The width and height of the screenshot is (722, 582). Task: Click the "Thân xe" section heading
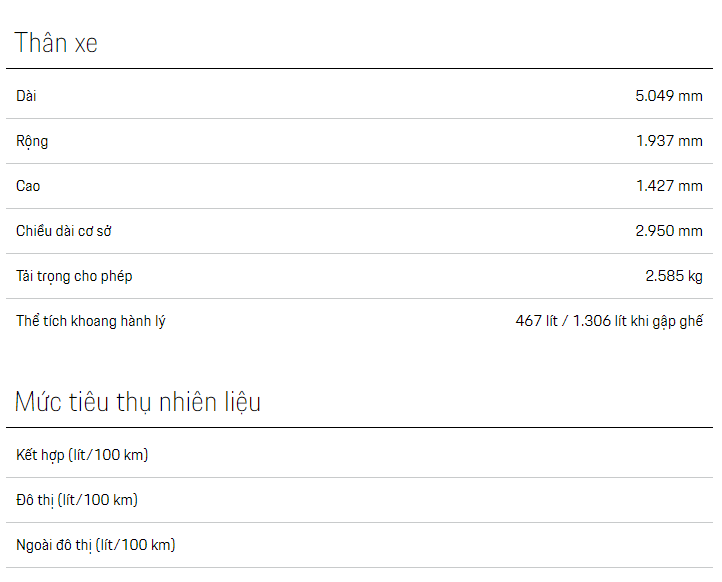56,44
